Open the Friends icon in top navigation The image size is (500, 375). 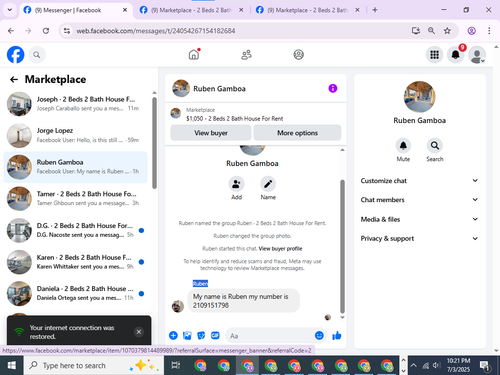click(x=246, y=55)
